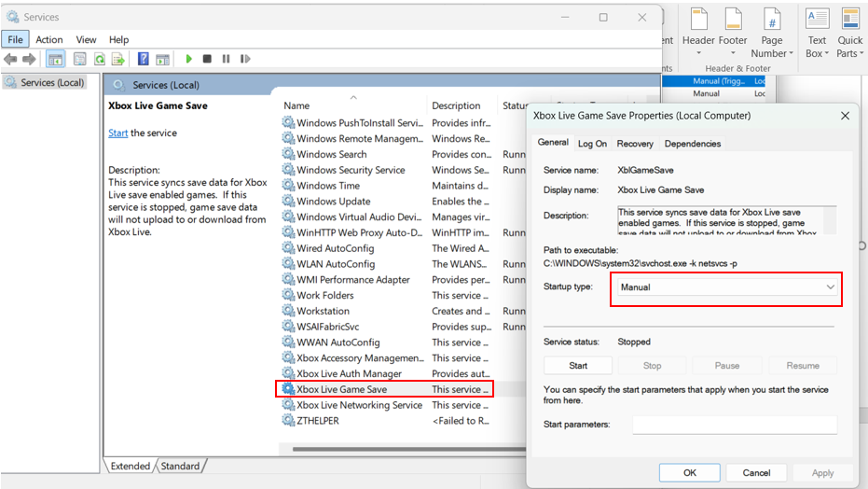This screenshot has width=868, height=489.
Task: Click the Refresh toolbar icon
Action: pos(100,59)
